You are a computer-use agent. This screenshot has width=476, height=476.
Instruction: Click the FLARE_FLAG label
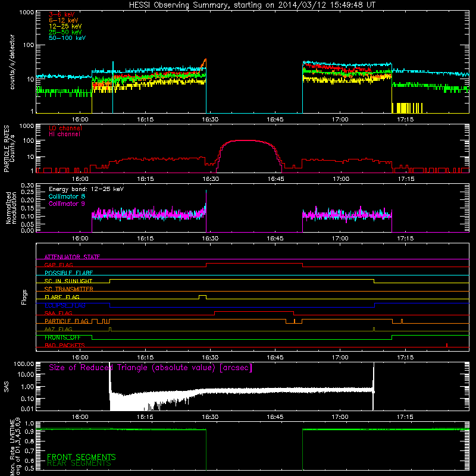click(62, 297)
